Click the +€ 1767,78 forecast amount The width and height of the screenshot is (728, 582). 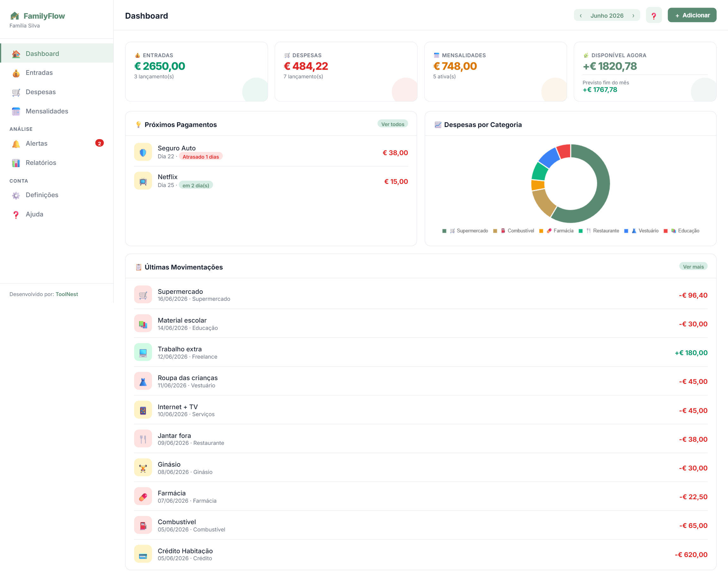pyautogui.click(x=600, y=90)
